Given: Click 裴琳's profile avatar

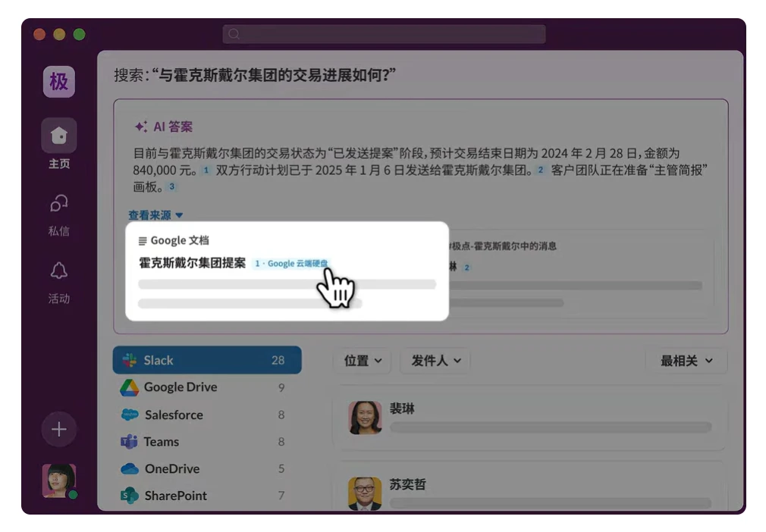Looking at the screenshot, I should 365,417.
